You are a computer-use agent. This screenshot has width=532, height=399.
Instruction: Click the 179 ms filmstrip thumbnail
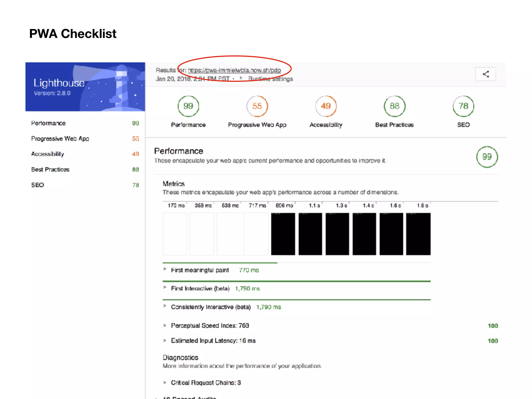(x=175, y=234)
